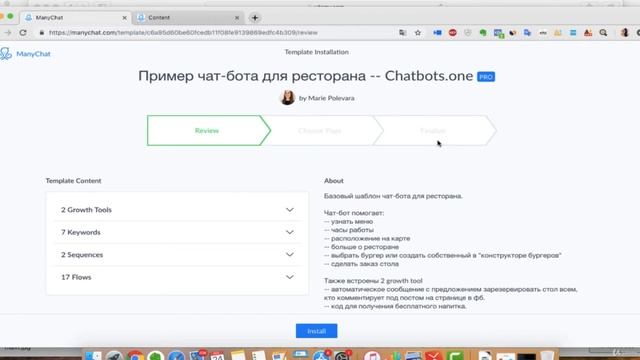Image resolution: width=640 pixels, height=360 pixels.
Task: Expand the 17 Flows chevron
Action: (x=290, y=277)
